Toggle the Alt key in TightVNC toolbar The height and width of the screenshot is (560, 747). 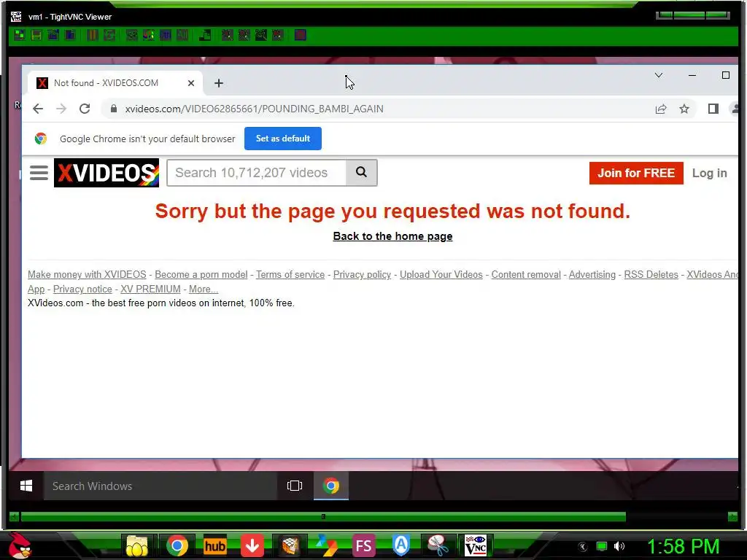pyautogui.click(x=182, y=35)
